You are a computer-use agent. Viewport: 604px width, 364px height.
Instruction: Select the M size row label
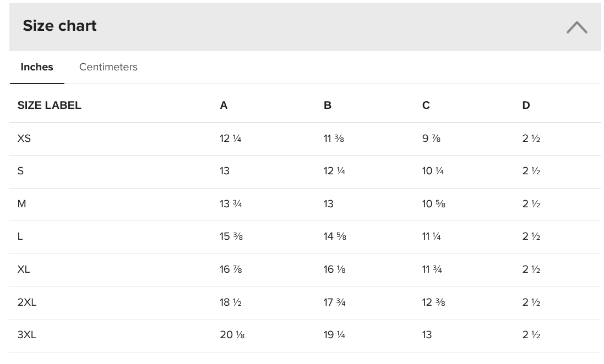21,204
